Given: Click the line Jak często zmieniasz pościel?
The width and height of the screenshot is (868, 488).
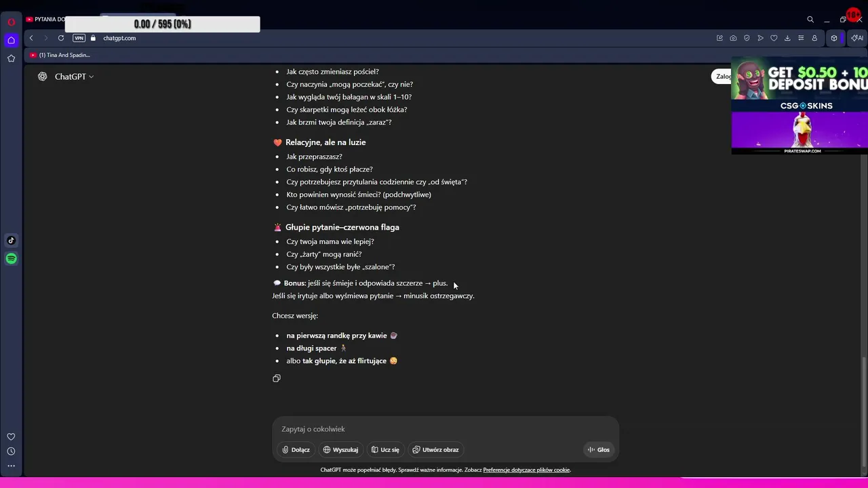Looking at the screenshot, I should (x=332, y=72).
